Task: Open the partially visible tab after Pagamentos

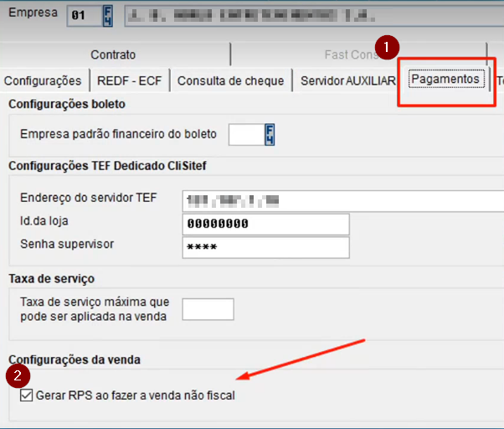Action: pyautogui.click(x=499, y=80)
